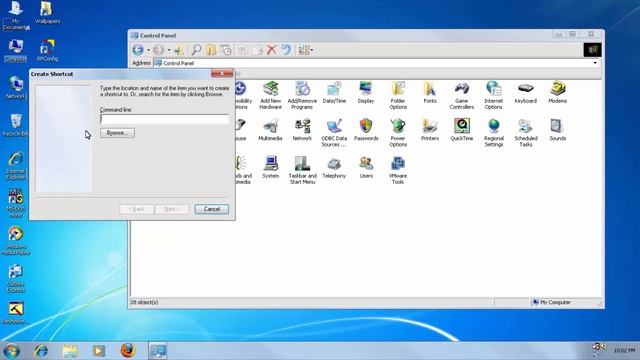Open Modems applet
The width and height of the screenshot is (640, 360).
558,92
